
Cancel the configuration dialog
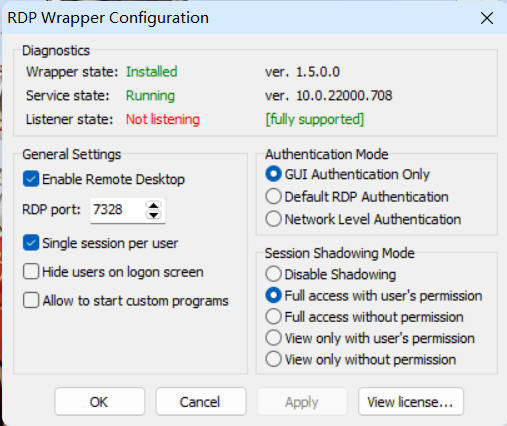tap(201, 401)
